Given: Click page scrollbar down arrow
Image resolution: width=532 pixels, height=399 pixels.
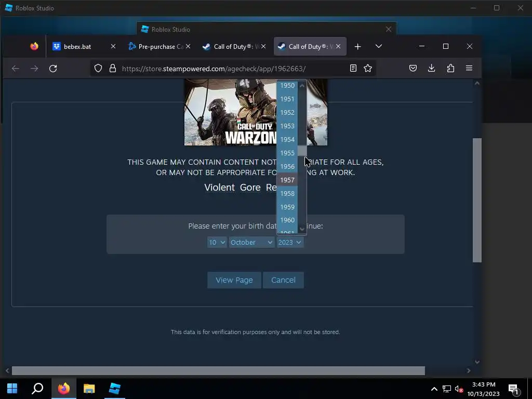Looking at the screenshot, I should (x=477, y=362).
